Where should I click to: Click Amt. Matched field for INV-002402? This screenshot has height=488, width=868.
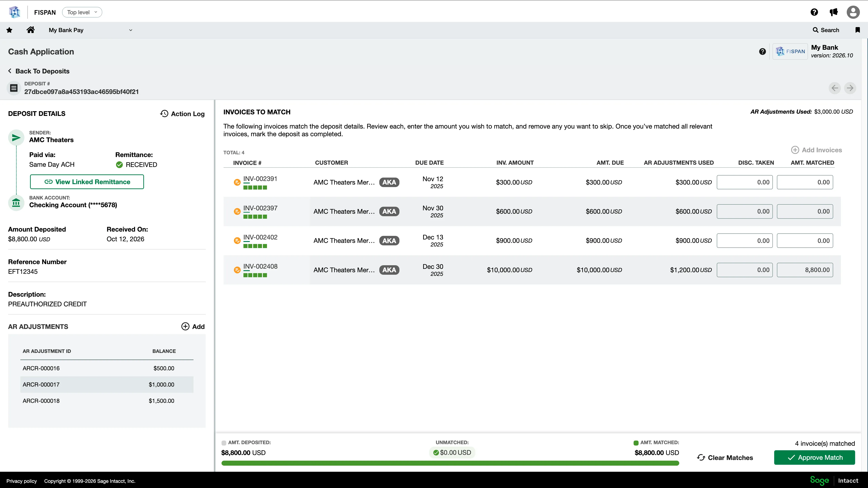(x=805, y=241)
